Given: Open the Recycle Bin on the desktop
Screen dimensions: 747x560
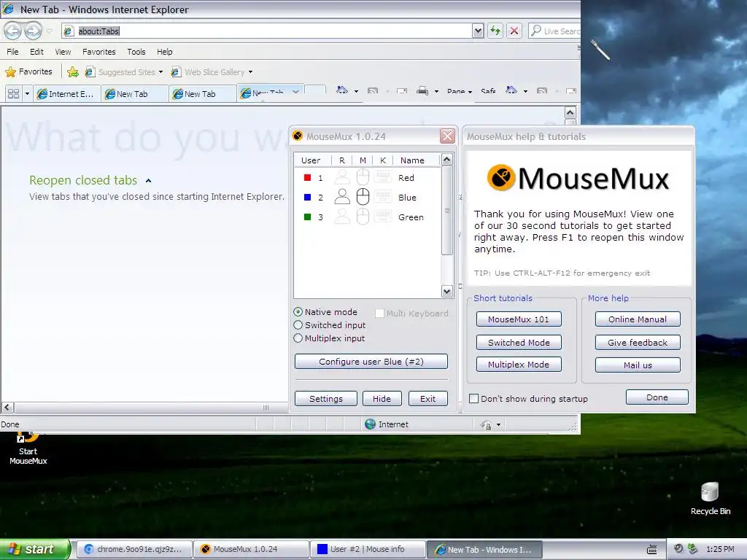Looking at the screenshot, I should coord(710,499).
